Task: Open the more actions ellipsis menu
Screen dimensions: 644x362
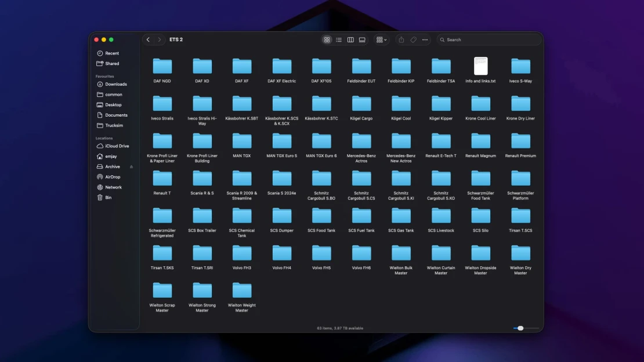Action: click(425, 40)
